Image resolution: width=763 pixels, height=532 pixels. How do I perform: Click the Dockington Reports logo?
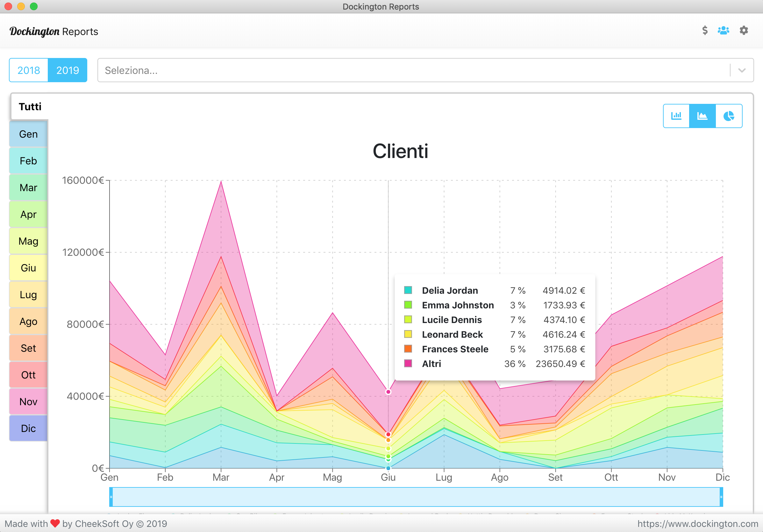pyautogui.click(x=54, y=31)
